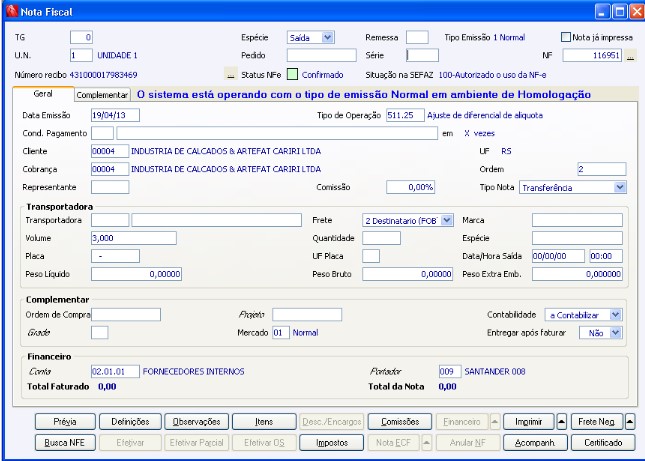Switch to the Complementar tab
The image size is (645, 461).
click(102, 95)
